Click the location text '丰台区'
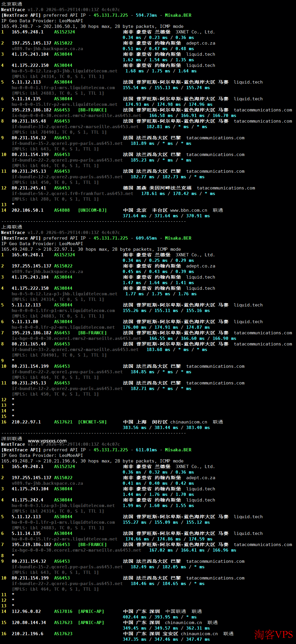Image resolution: width=296 pixels, height=644 pixels. tap(160, 210)
